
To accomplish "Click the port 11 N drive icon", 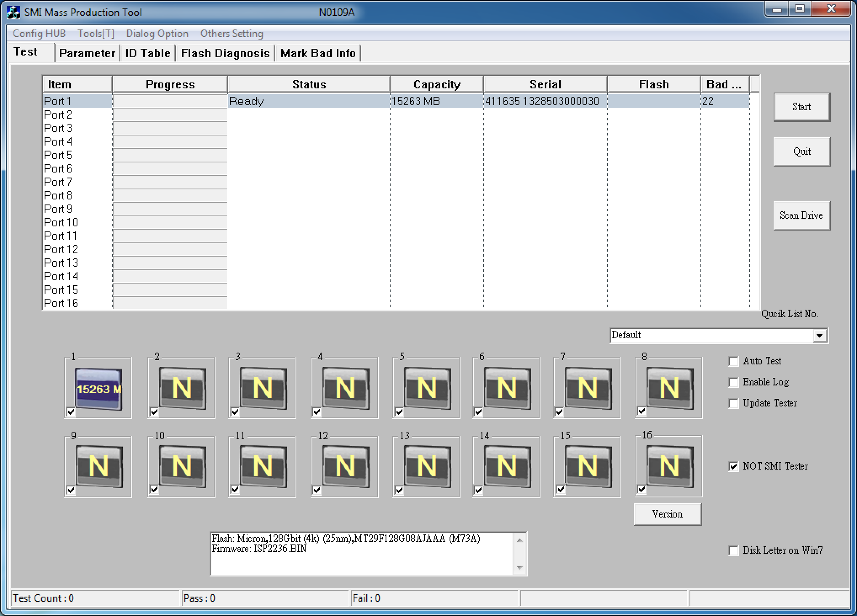I will tap(263, 467).
